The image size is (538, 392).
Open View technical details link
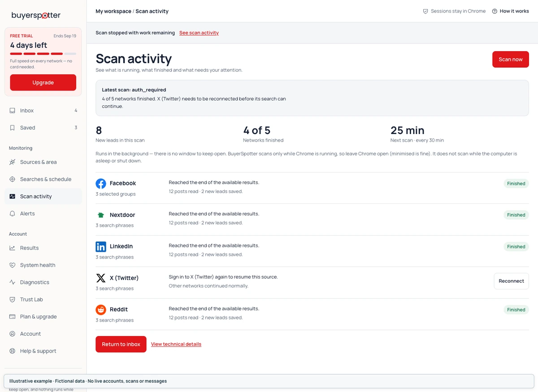[x=176, y=344]
